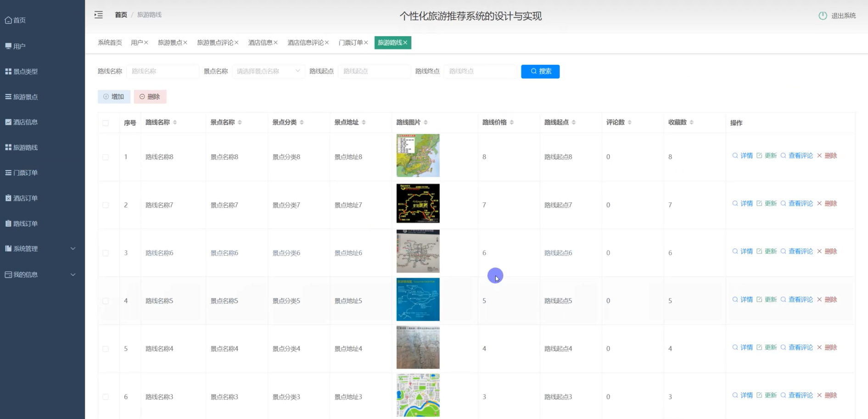Viewport: 868px width, 419px height.
Task: Open 旅游路线 in the sidebar
Action: click(21, 147)
